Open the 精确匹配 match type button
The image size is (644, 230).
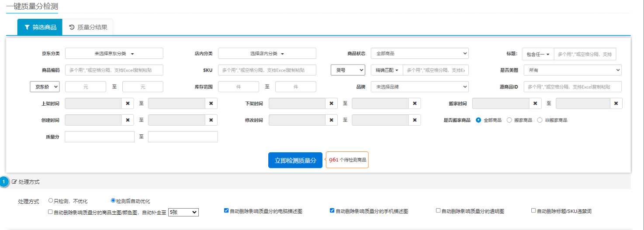tap(387, 70)
